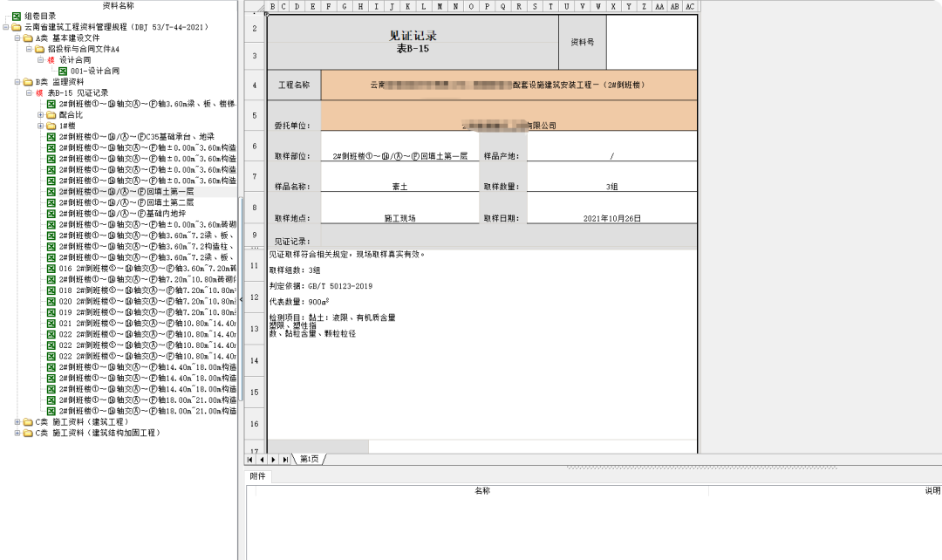This screenshot has height=560, width=942.
Task: Go to the first sheet page
Action: coord(250,460)
